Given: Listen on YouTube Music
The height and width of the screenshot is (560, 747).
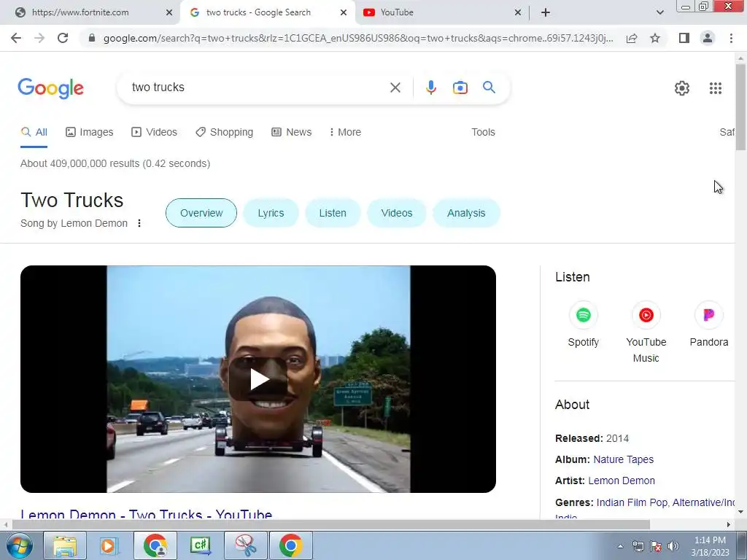Looking at the screenshot, I should point(646,332).
